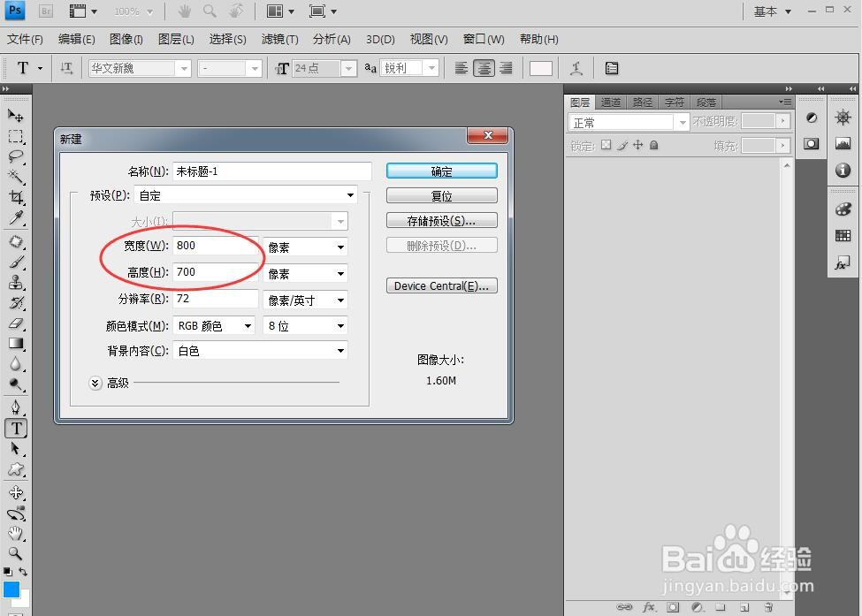Viewport: 862px width, 616px height.
Task: Click the 确定 button
Action: pyautogui.click(x=441, y=171)
